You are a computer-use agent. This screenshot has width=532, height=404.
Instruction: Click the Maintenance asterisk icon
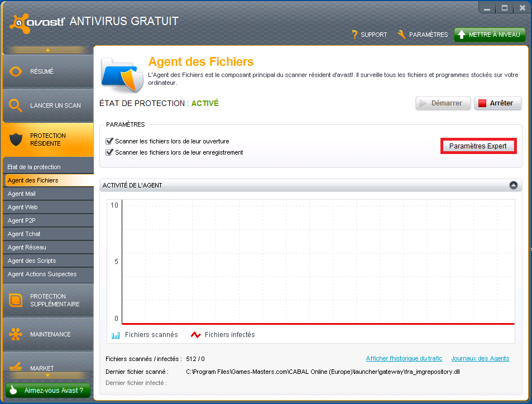[16, 334]
